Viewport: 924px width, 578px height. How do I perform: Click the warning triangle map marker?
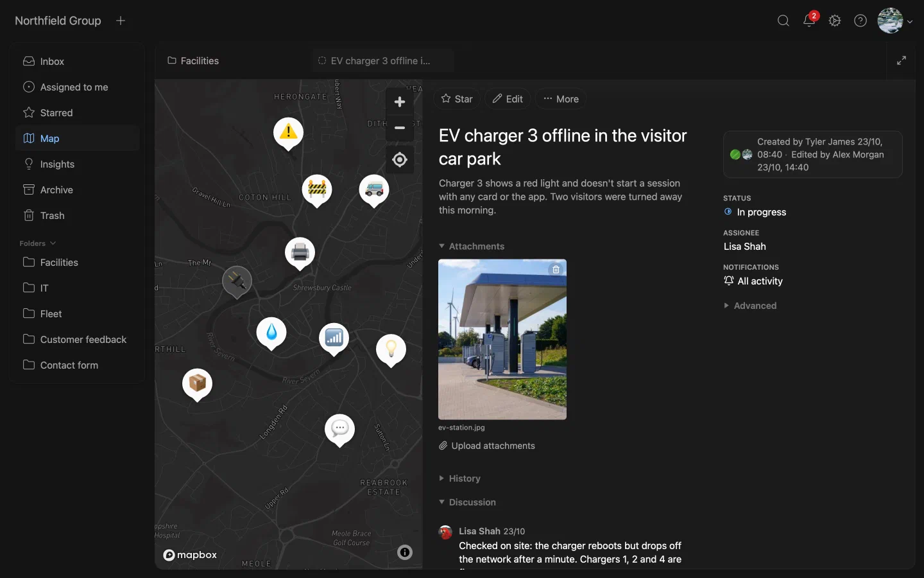[x=289, y=132]
